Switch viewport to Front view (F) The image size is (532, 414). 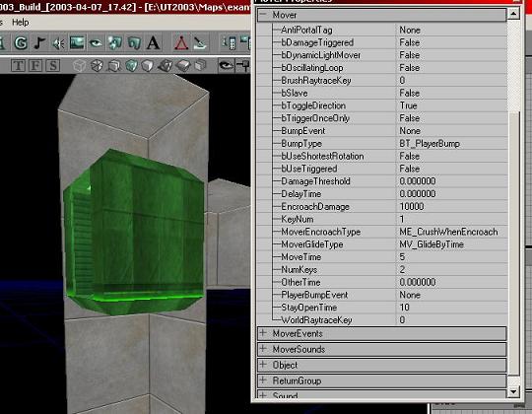[x=35, y=65]
